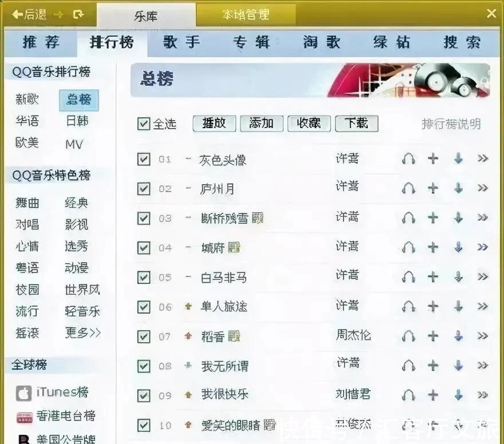Viewport: 504px width, 444px height.
Task: Open the 歌手 menu in the navigation bar
Action: tap(180, 42)
